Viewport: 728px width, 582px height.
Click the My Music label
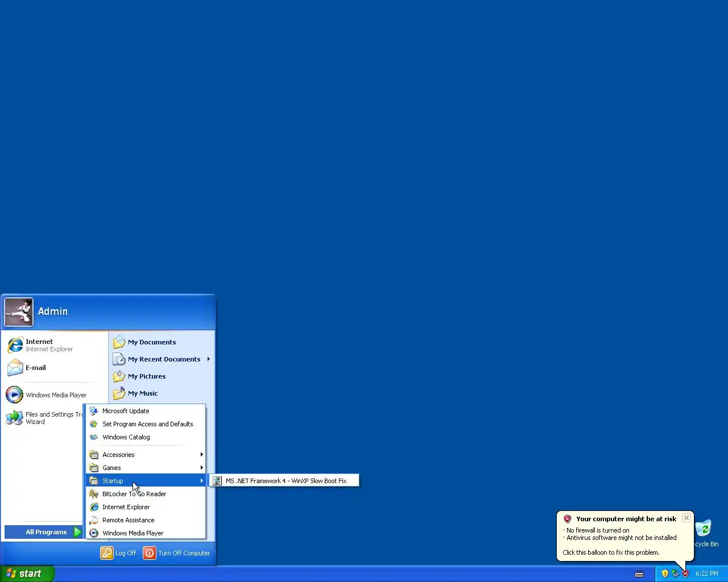click(x=143, y=393)
